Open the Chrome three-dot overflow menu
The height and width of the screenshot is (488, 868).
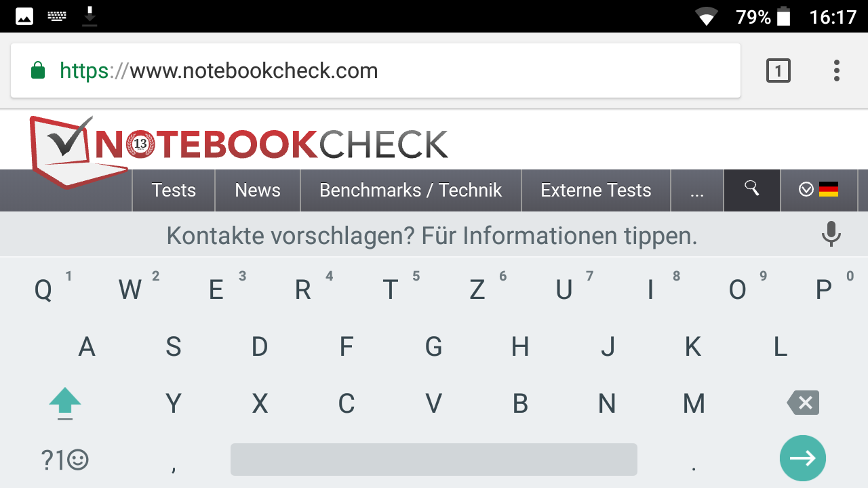point(837,70)
